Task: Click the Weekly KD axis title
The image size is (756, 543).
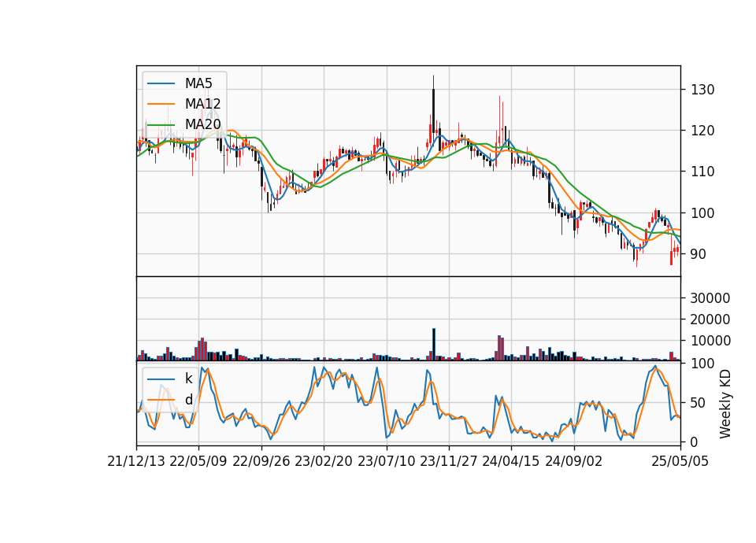Action: 725,404
